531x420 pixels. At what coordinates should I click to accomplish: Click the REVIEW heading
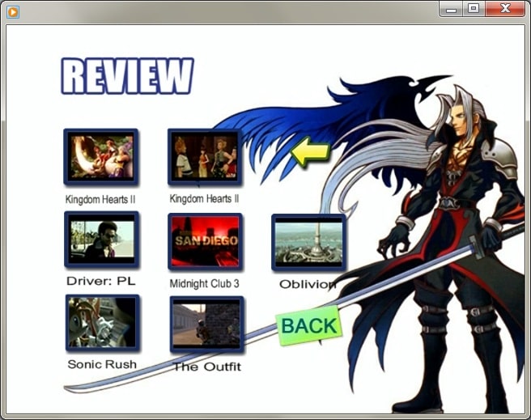(127, 76)
